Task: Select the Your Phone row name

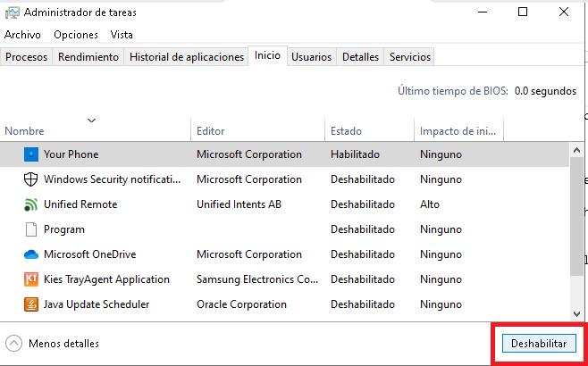Action: pyautogui.click(x=71, y=154)
